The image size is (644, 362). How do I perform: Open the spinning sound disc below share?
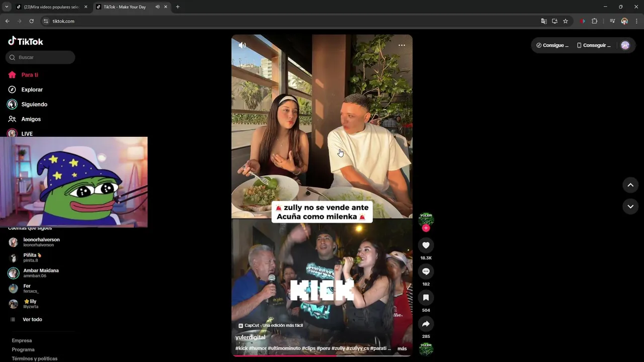(x=426, y=349)
